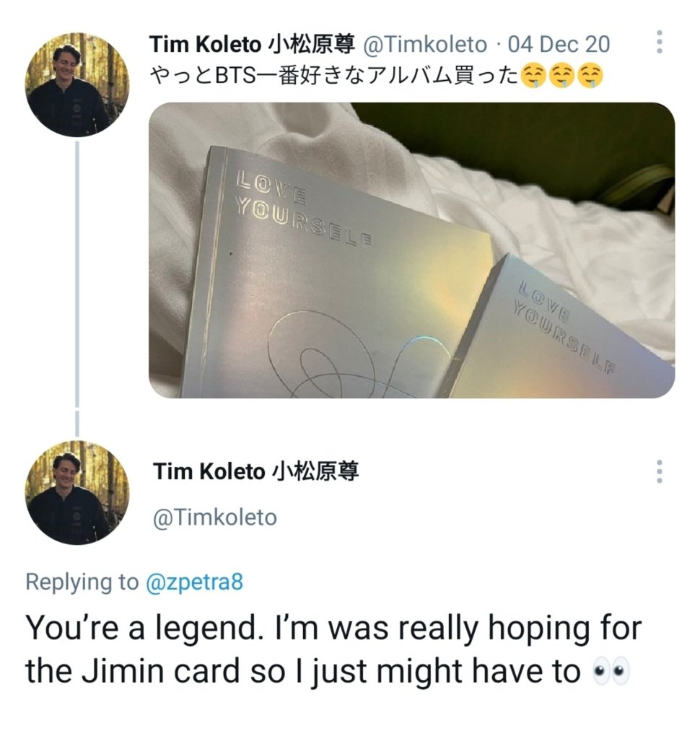Click the drooling face emojis in the tweet
700x739 pixels.
(x=561, y=76)
